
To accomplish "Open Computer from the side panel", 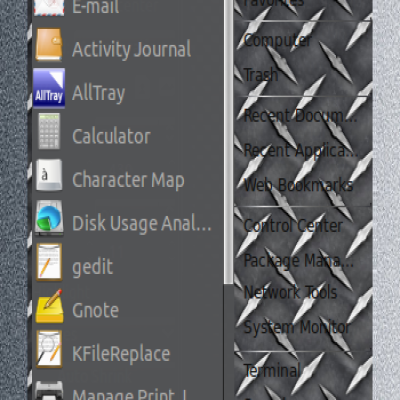I will 278,41.
